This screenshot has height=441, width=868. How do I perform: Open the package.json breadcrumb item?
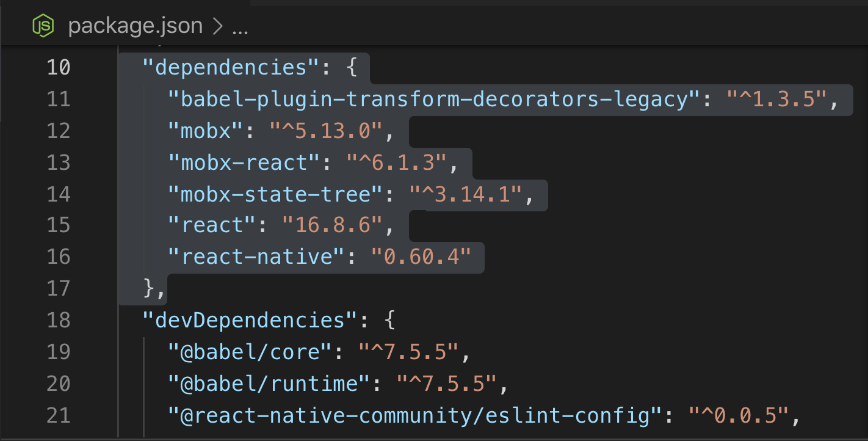[135, 26]
